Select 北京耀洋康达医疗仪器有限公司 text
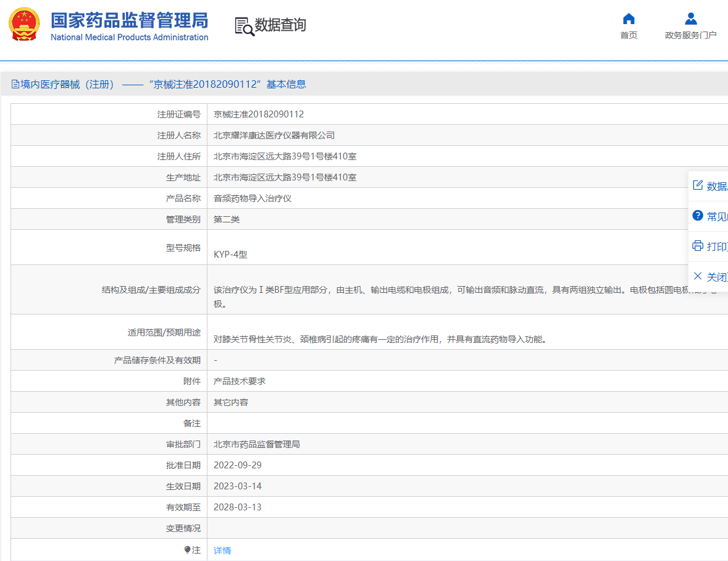 [x=274, y=135]
